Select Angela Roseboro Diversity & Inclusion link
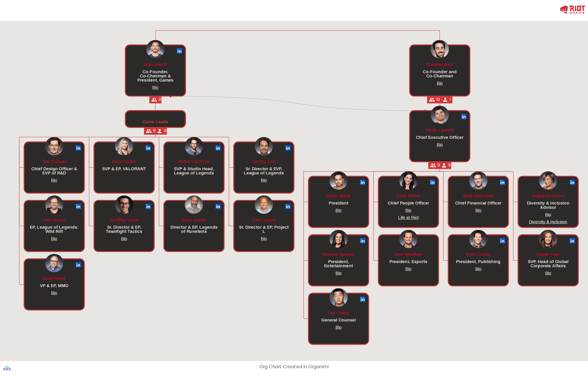The image size is (588, 376). point(548,222)
